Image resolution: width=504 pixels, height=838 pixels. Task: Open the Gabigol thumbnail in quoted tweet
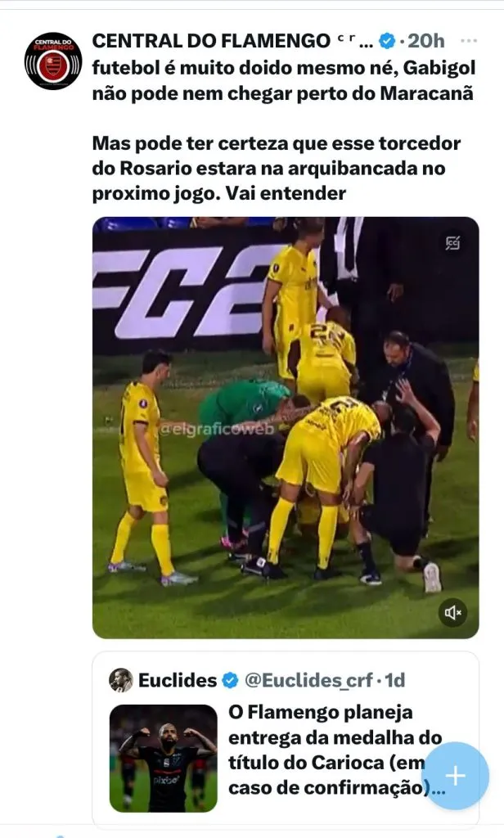(164, 759)
